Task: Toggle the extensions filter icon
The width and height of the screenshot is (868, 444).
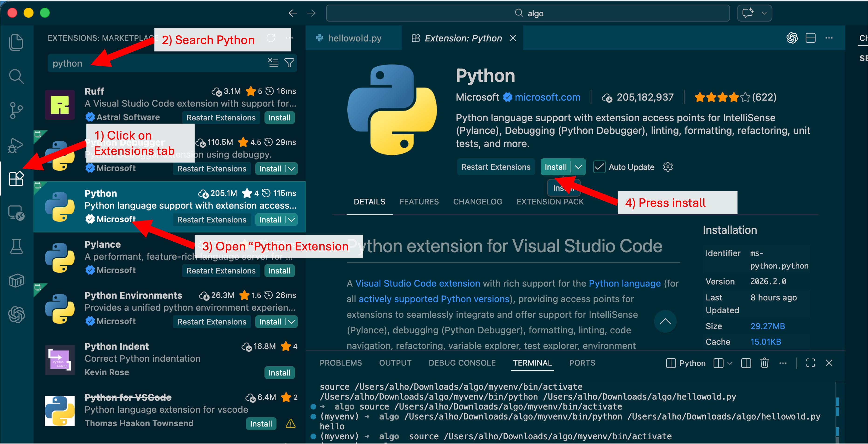Action: pyautogui.click(x=289, y=63)
